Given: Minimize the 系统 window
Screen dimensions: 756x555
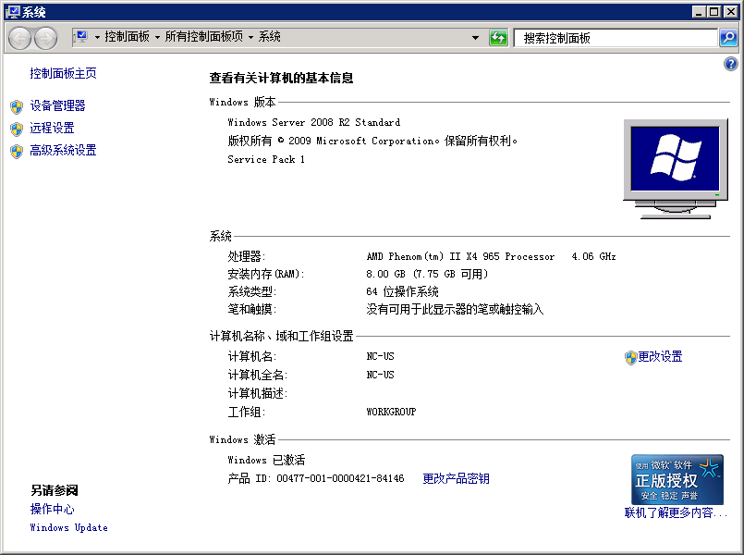Looking at the screenshot, I should [x=699, y=12].
